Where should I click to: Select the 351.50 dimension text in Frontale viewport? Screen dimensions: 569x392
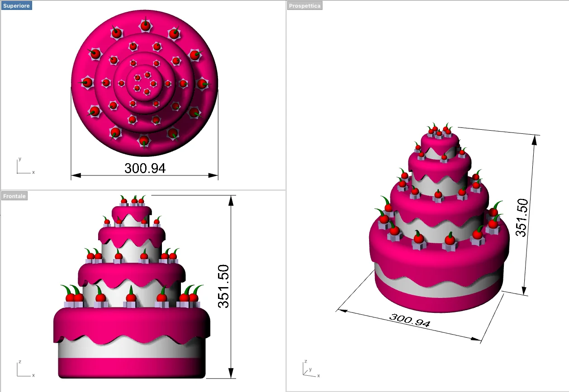[224, 286]
